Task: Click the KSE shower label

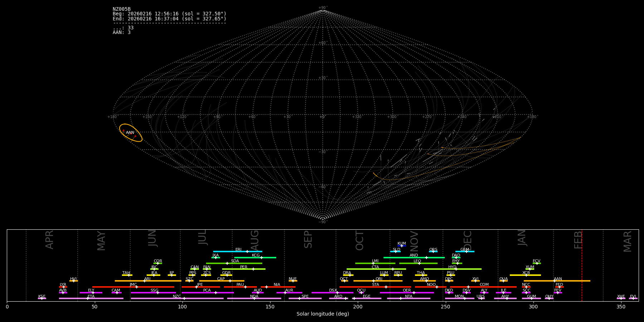Action: pyautogui.click(x=42, y=297)
